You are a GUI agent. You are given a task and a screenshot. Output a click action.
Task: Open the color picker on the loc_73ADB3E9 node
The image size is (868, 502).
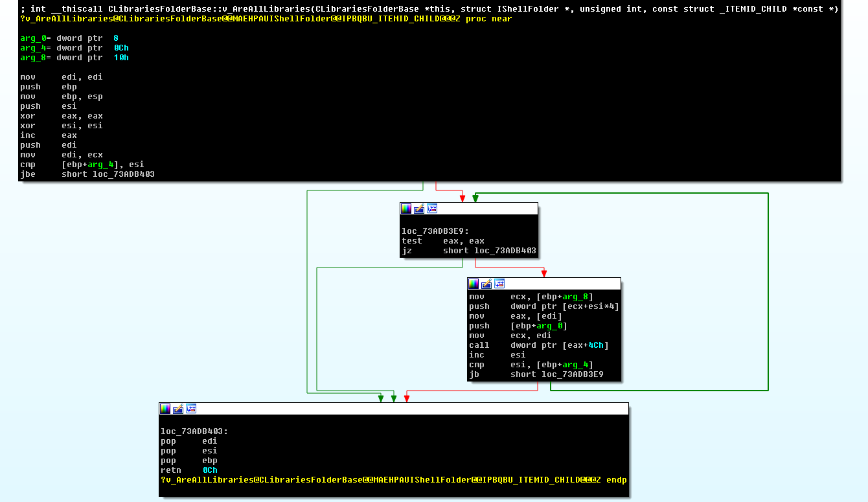pyautogui.click(x=406, y=208)
